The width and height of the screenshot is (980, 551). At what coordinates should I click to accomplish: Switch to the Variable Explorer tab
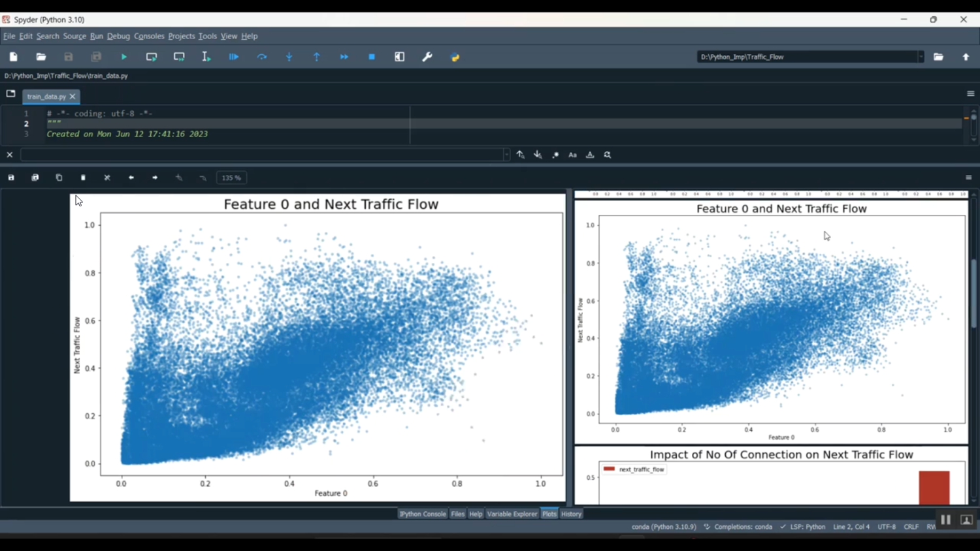pos(512,514)
